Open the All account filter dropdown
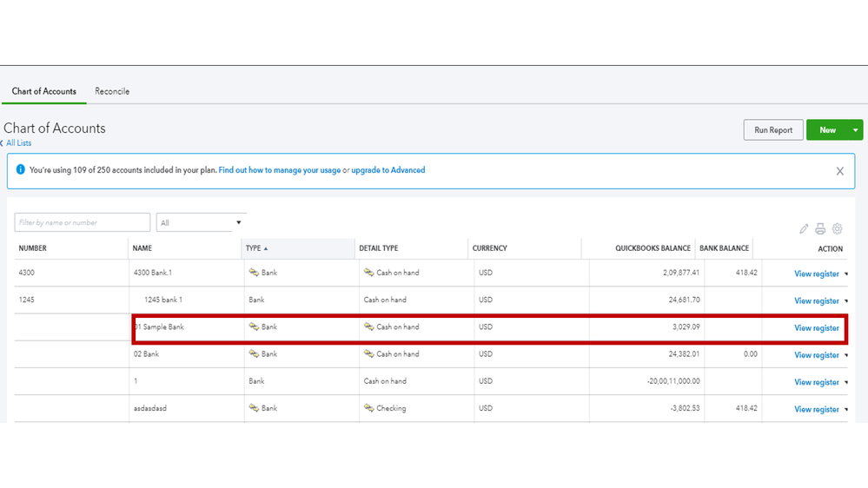Screen dimensions: 868x488 point(201,223)
